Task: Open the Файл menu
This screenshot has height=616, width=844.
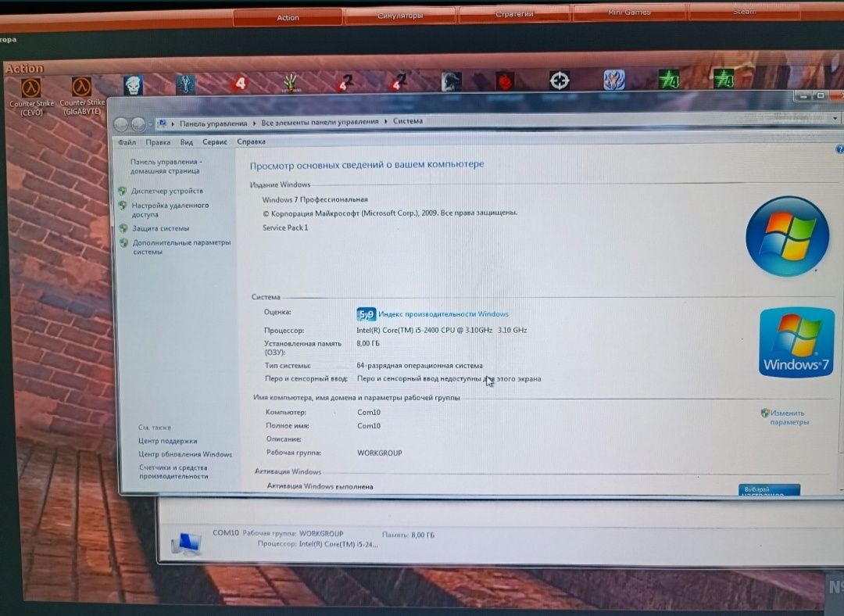Action: click(x=127, y=142)
